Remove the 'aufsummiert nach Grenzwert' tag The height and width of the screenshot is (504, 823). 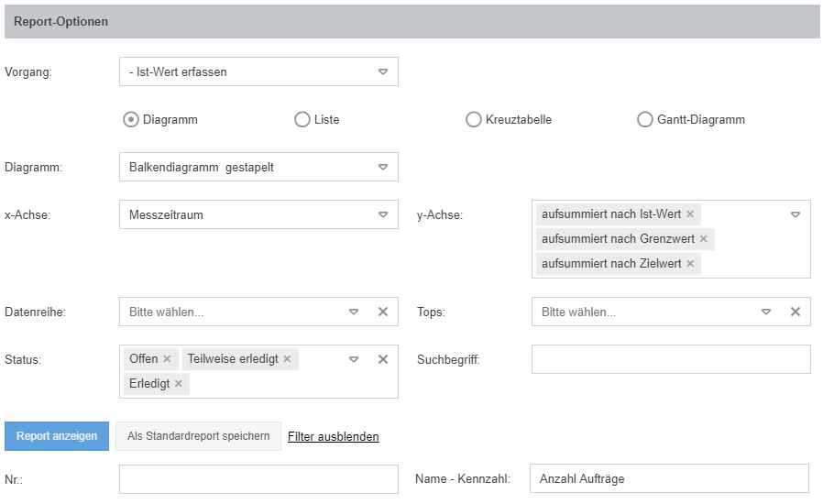click(703, 239)
